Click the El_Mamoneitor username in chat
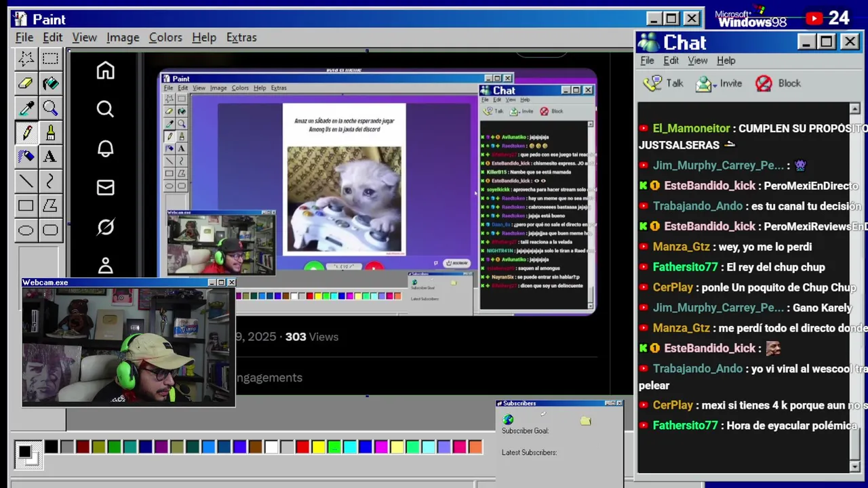The width and height of the screenshot is (868, 488). click(x=691, y=128)
